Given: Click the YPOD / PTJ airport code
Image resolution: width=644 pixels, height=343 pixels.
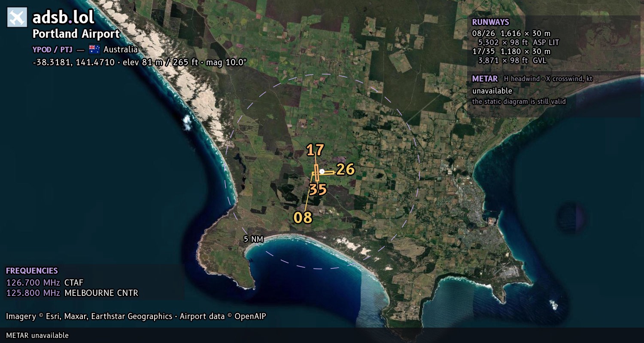Looking at the screenshot, I should pos(52,49).
